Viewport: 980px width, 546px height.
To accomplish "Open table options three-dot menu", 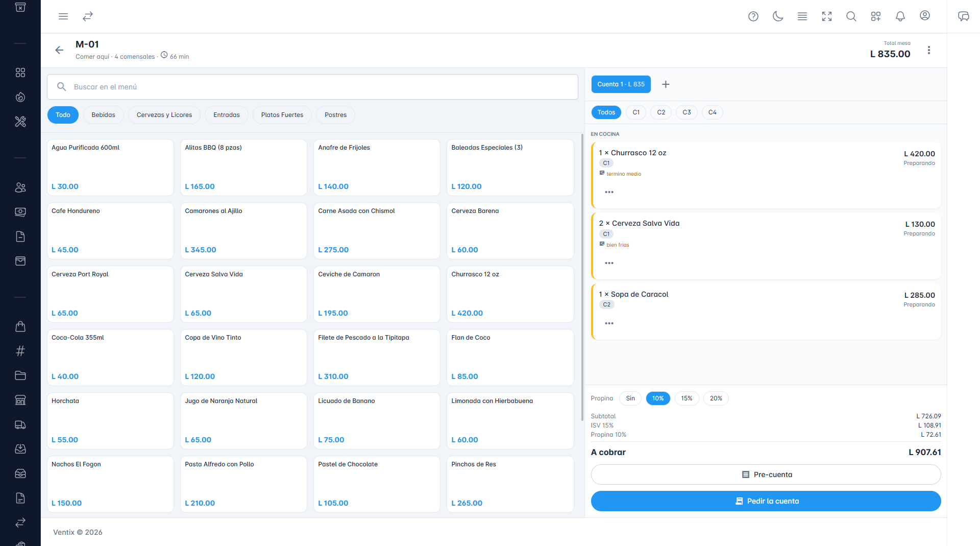I will pos(929,50).
